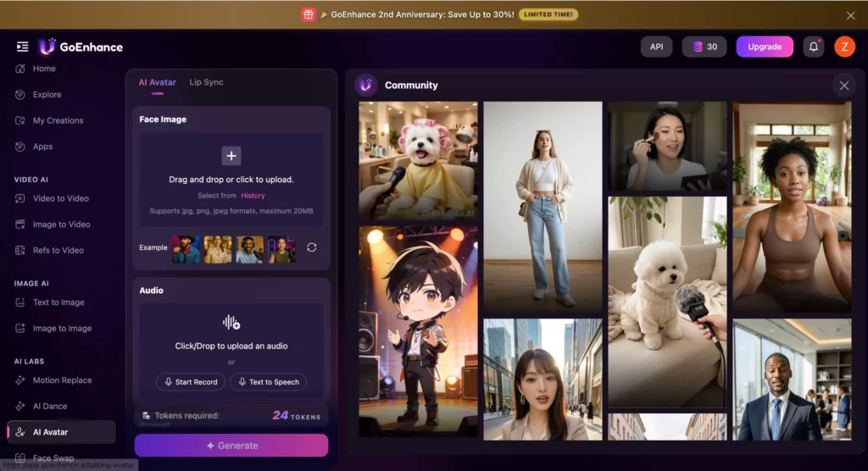Select Image to Video tool
This screenshot has width=868, height=471.
61,224
